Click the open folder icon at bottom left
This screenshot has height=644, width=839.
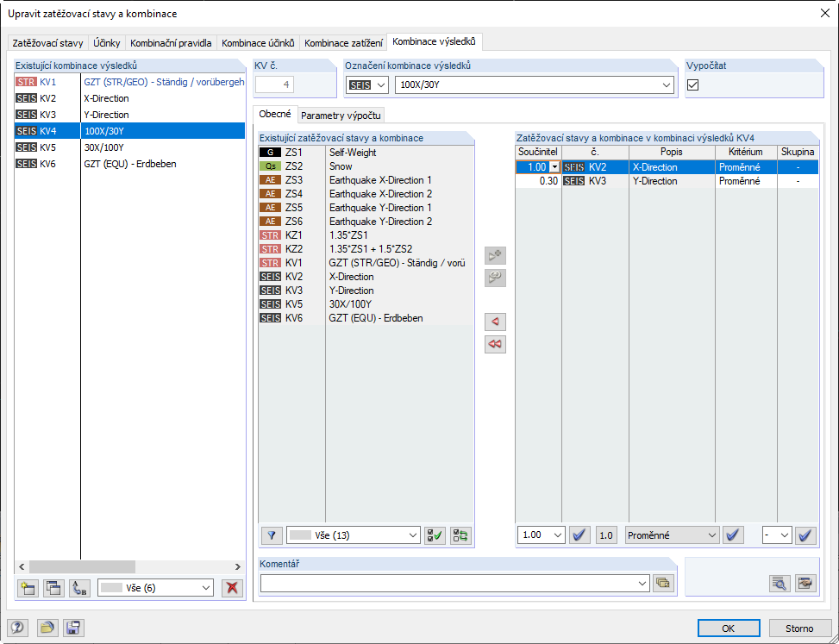pos(47,628)
